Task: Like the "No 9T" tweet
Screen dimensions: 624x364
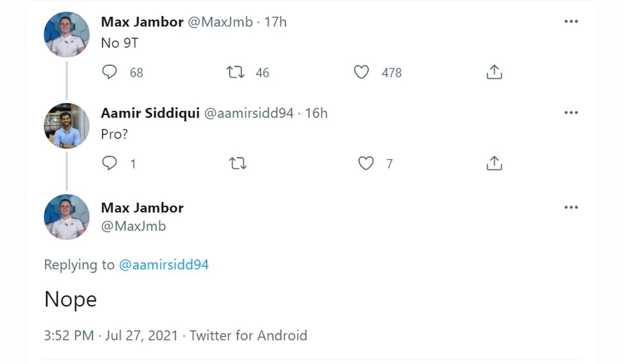Action: [361, 72]
